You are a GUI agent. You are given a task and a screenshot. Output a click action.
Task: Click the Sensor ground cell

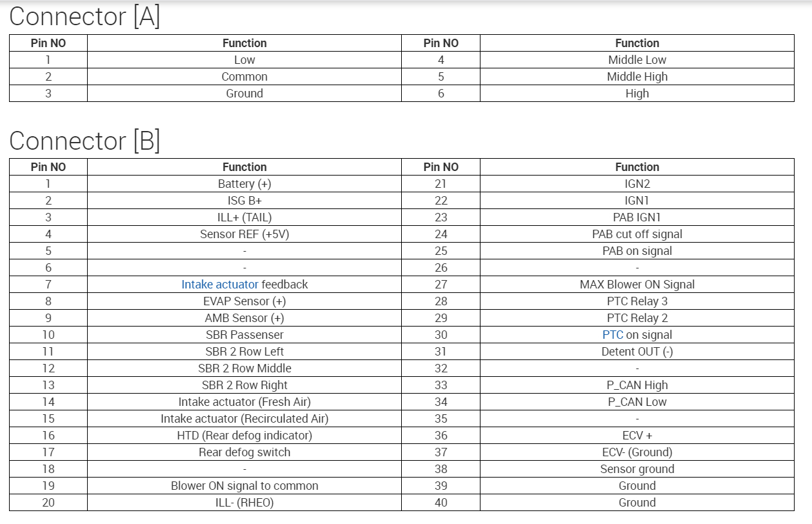point(637,469)
